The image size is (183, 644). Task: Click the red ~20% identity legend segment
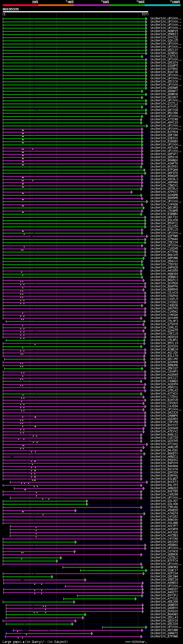point(20,5)
